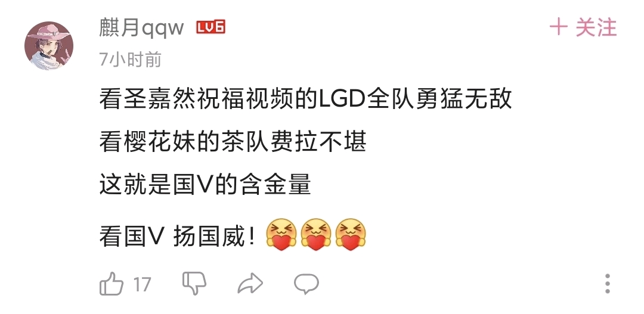Open profile from username 麒月qqw
Viewport: 644px width, 314px height.
click(142, 27)
